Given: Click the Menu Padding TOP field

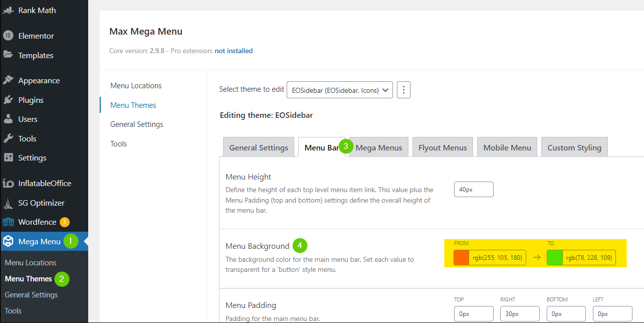Looking at the screenshot, I should (474, 314).
